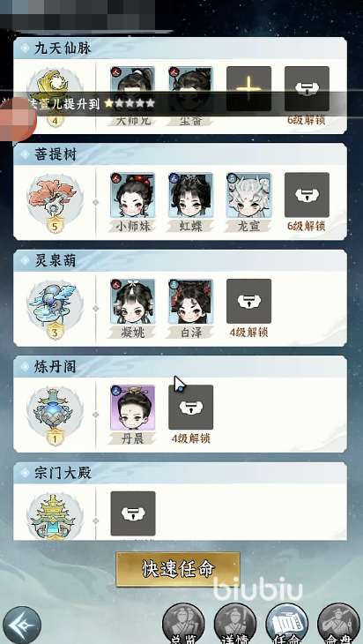Switch to the 总览 tab
This screenshot has height=644, width=363.
point(183,625)
